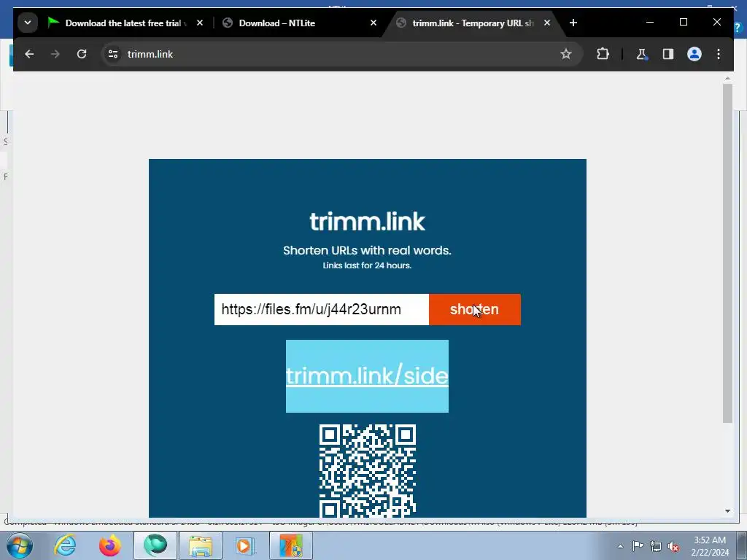
Task: Reload the trimm.link page
Action: (82, 54)
